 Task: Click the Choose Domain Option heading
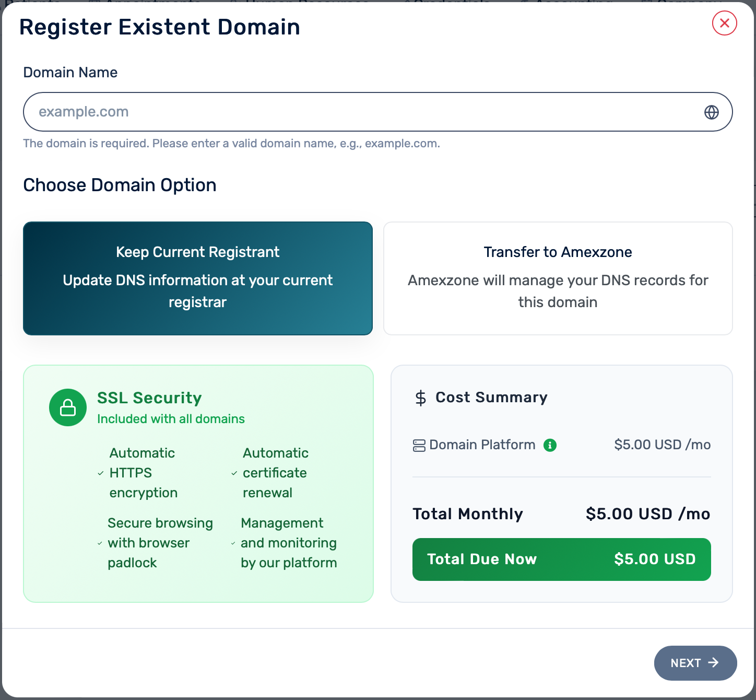[120, 185]
